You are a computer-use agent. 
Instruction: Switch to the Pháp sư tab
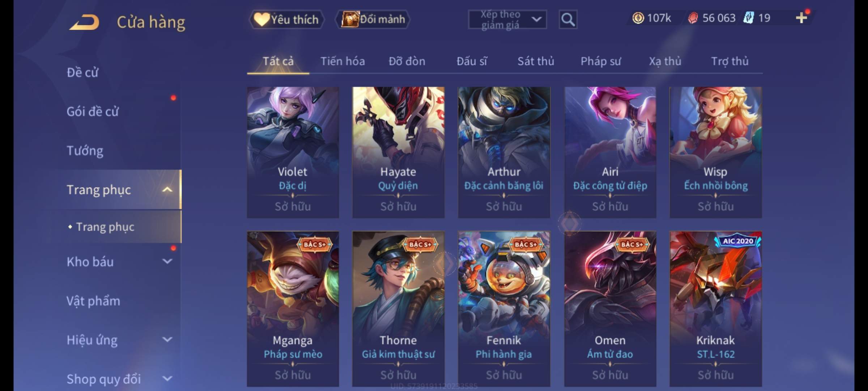(x=600, y=61)
